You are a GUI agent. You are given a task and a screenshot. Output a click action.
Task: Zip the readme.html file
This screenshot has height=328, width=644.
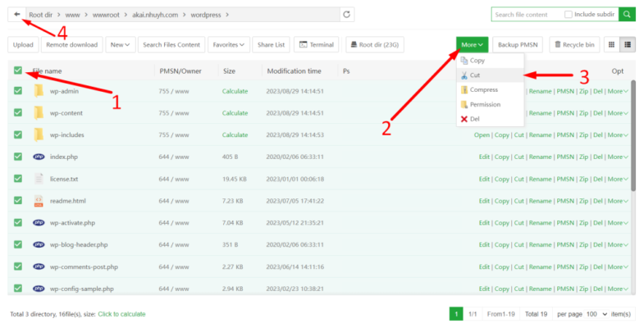(x=583, y=201)
